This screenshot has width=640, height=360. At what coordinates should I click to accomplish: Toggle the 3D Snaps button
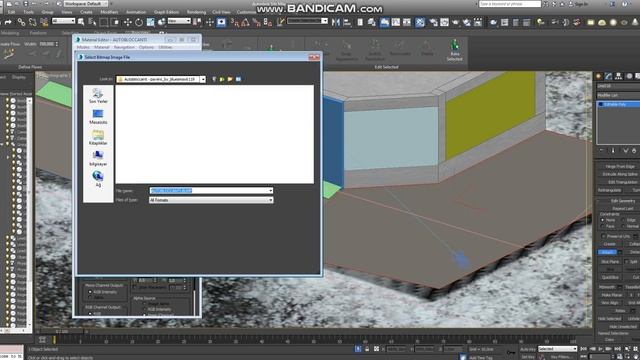click(x=235, y=22)
